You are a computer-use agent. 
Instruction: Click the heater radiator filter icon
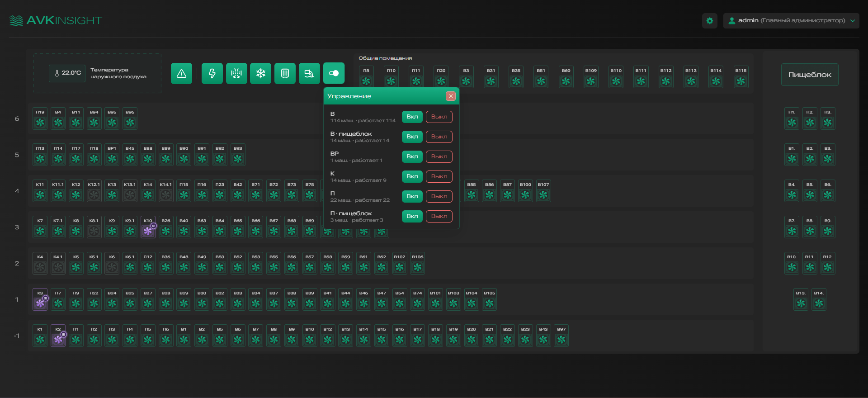(285, 73)
